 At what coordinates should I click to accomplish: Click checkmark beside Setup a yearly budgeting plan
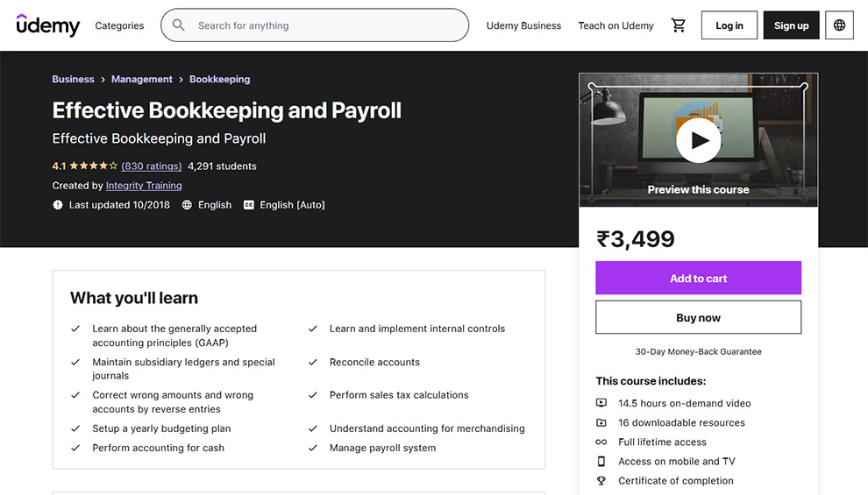tap(75, 428)
